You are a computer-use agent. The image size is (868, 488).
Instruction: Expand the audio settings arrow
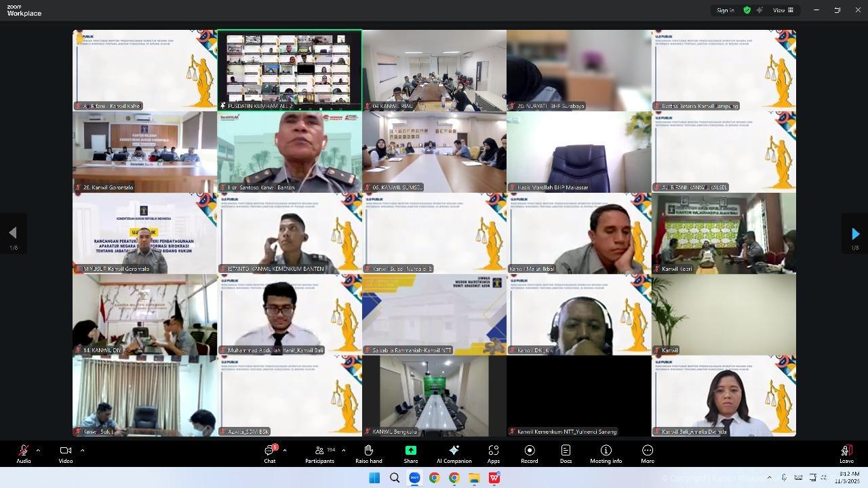pyautogui.click(x=38, y=450)
